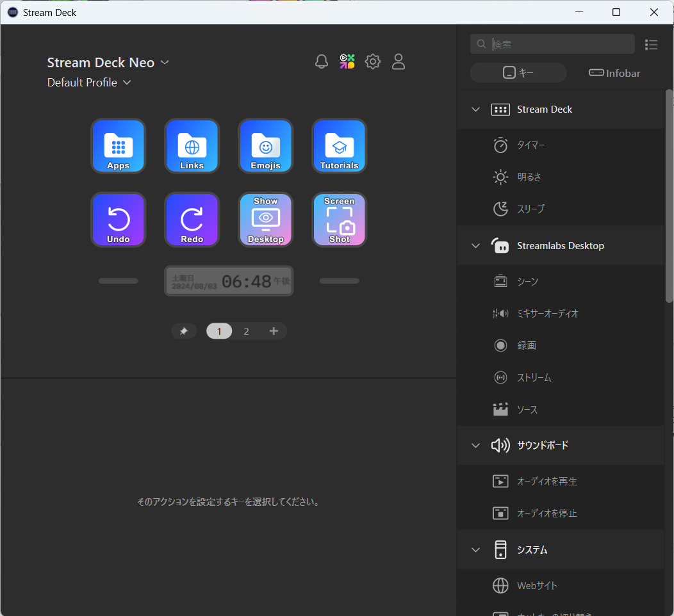Select the Emojis folder key
674x616 pixels.
click(265, 146)
